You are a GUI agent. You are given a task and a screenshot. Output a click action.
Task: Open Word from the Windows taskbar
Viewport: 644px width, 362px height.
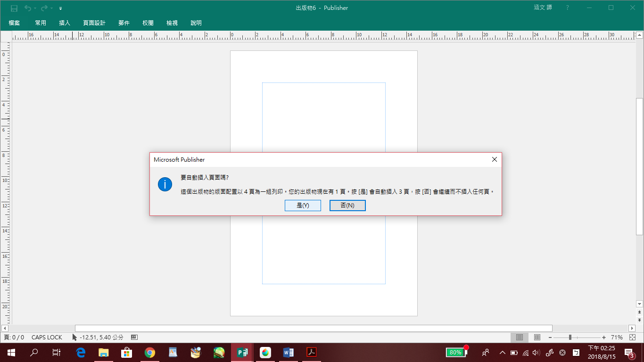click(x=288, y=352)
